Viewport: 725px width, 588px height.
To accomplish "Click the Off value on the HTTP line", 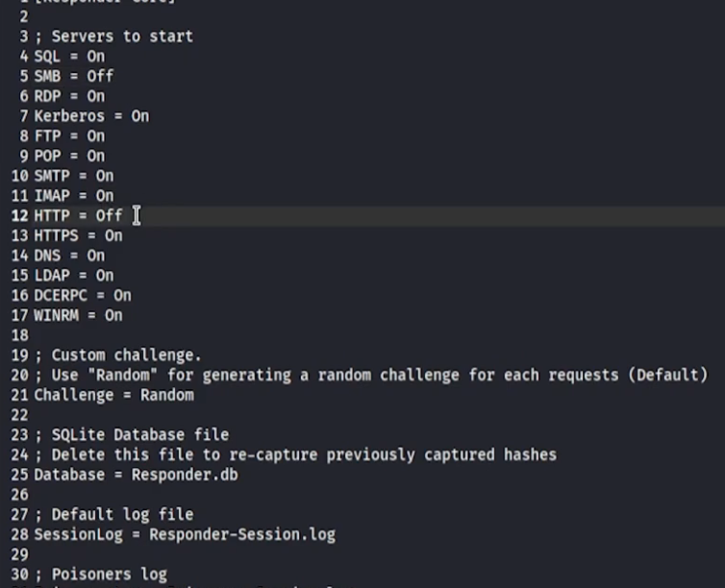I will [109, 216].
